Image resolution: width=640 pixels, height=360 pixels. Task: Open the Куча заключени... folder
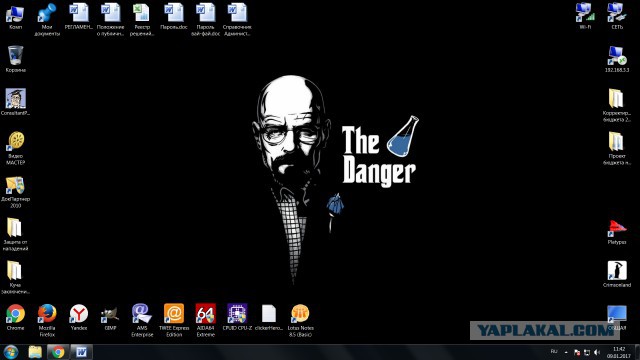[16, 278]
